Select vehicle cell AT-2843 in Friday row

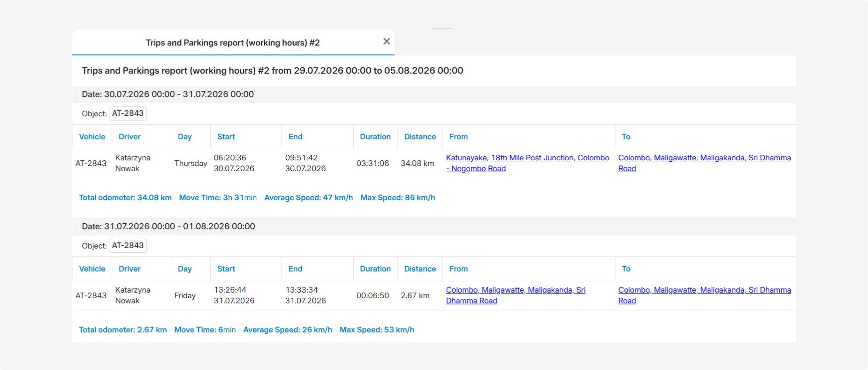pos(91,296)
